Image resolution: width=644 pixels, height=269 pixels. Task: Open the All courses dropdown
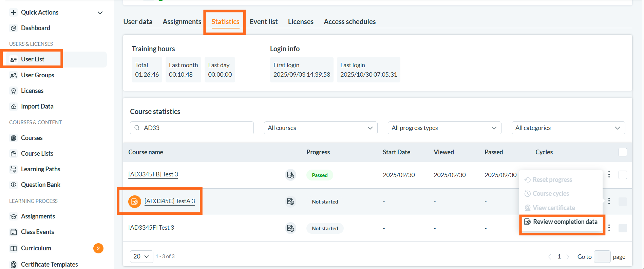click(321, 128)
